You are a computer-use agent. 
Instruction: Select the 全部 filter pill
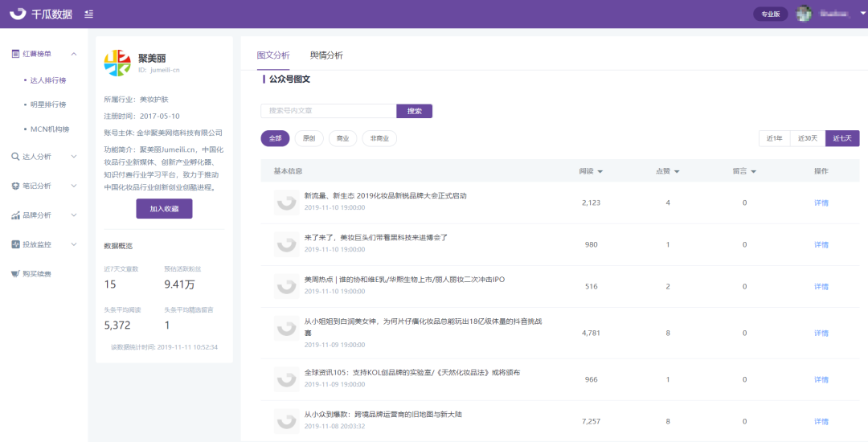click(275, 138)
